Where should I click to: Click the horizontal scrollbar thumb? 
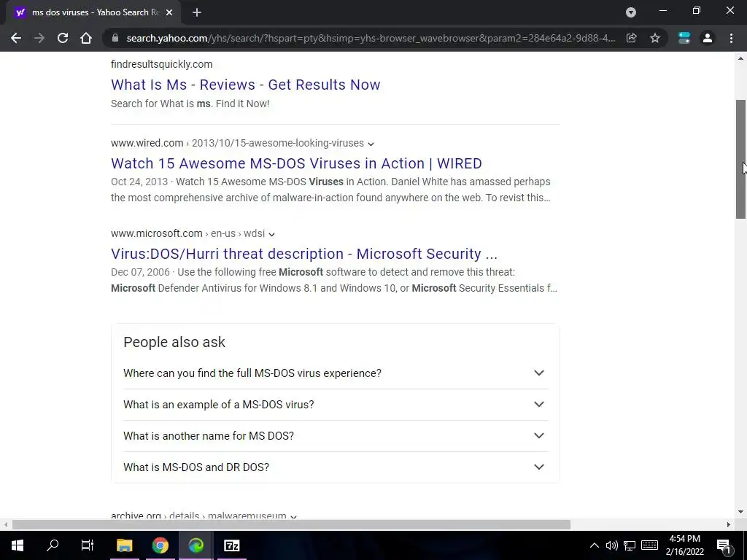click(291, 525)
